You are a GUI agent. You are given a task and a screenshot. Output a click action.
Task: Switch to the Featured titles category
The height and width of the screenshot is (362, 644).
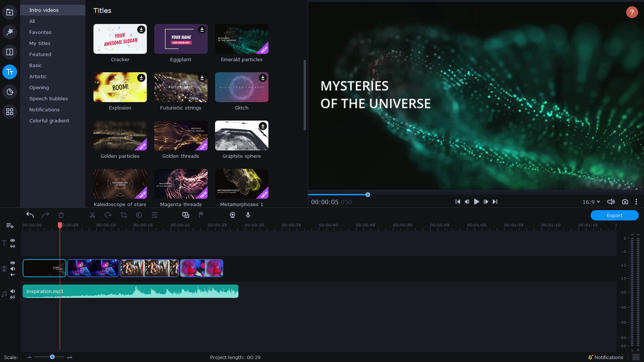(40, 54)
